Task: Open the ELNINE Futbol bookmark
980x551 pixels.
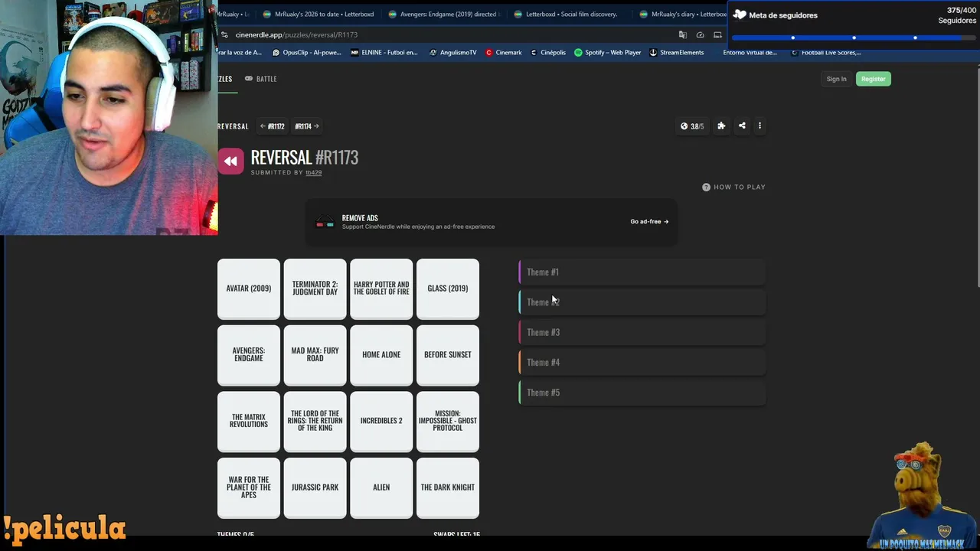Action: (384, 53)
